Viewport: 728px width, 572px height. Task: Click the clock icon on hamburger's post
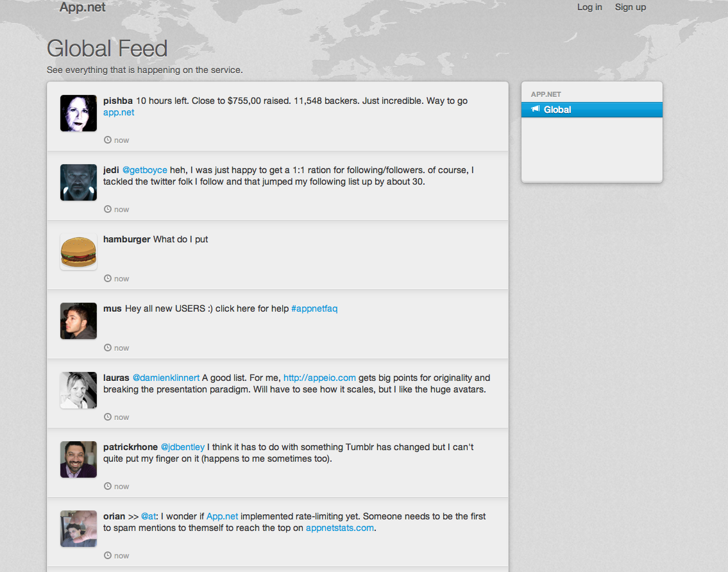pyautogui.click(x=108, y=278)
